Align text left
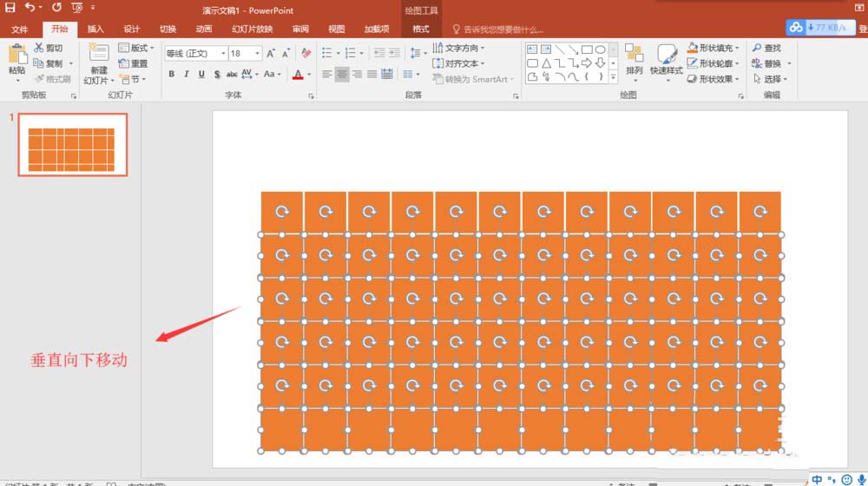The width and height of the screenshot is (868, 486). (326, 74)
